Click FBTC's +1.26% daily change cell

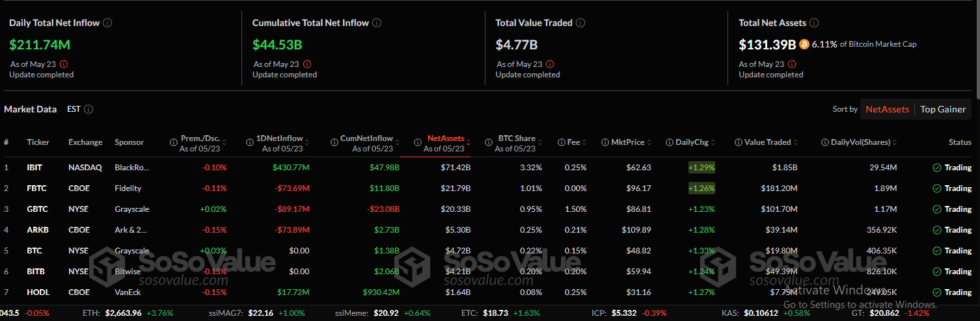click(x=701, y=188)
